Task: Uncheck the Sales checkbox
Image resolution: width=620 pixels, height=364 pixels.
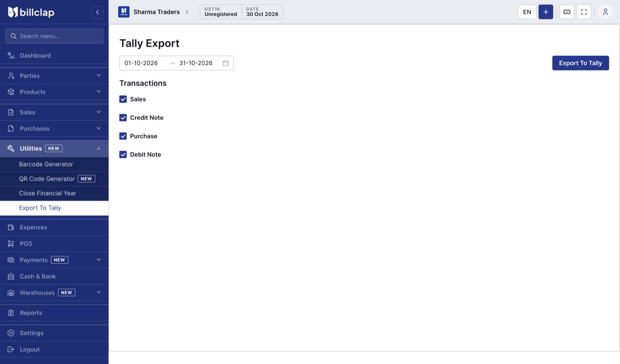Action: click(123, 99)
